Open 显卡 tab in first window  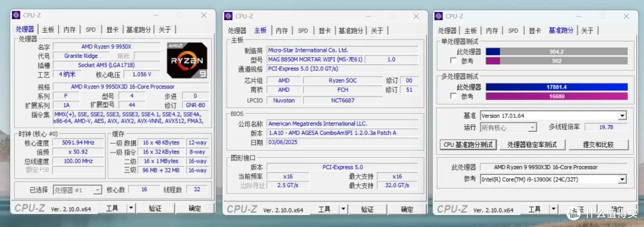(x=112, y=30)
